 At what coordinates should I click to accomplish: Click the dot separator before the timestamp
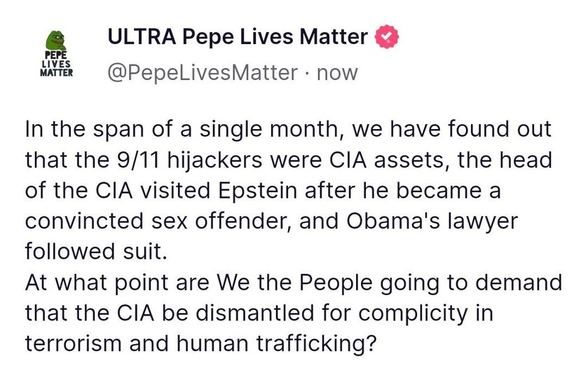(308, 74)
